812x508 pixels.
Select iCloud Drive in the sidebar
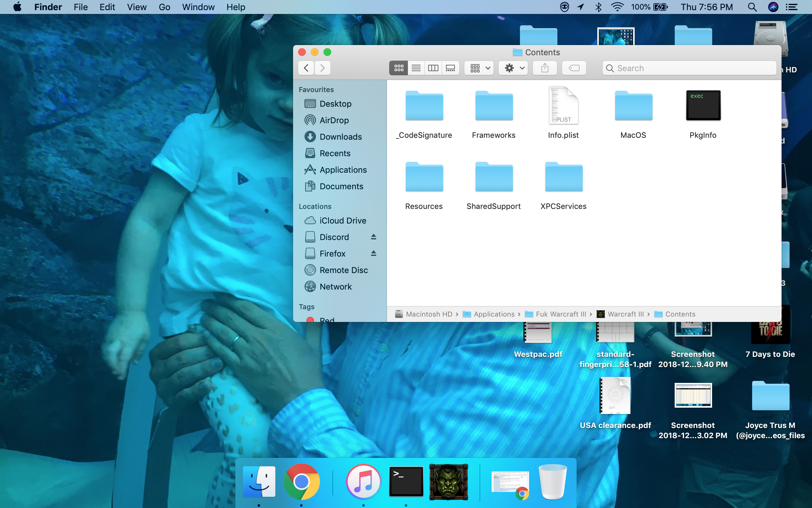[340, 221]
